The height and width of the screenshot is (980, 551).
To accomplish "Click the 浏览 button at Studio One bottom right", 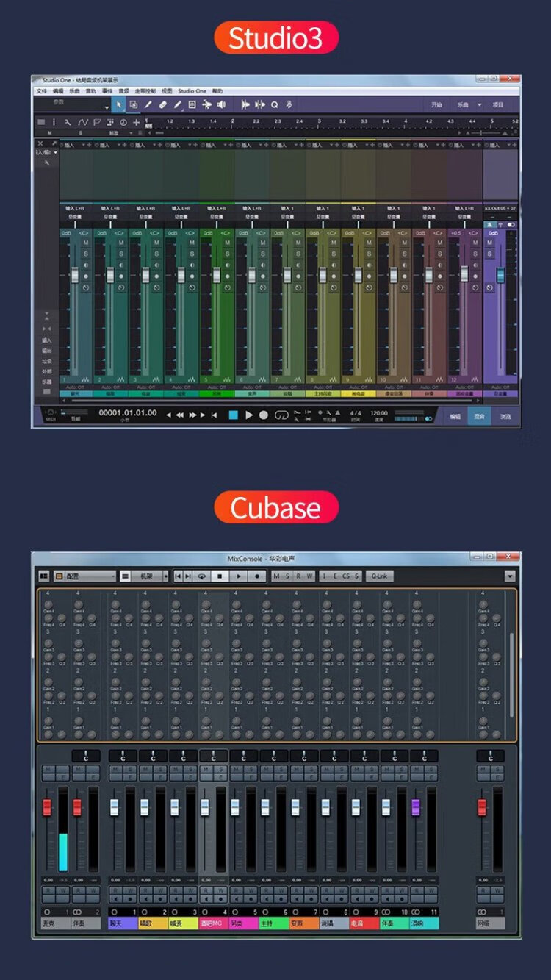I will (x=505, y=416).
